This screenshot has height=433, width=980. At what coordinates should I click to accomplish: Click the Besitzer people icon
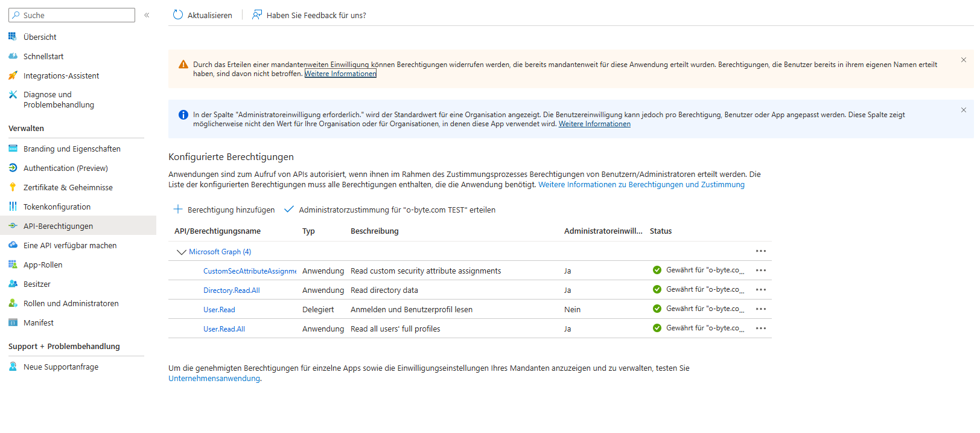(13, 284)
